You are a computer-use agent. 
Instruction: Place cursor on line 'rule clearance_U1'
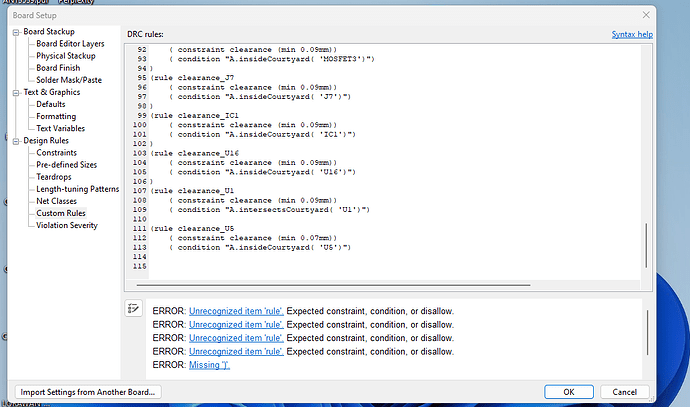click(x=192, y=191)
